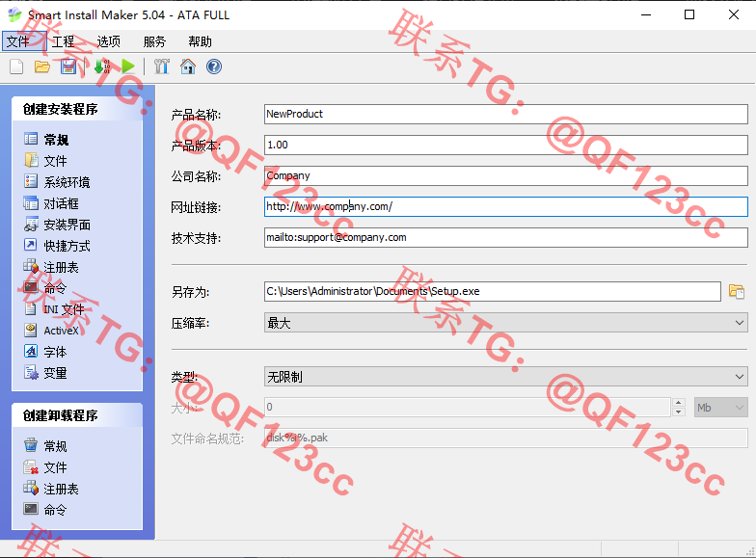Click the 公司名称 field containing Company

505,175
